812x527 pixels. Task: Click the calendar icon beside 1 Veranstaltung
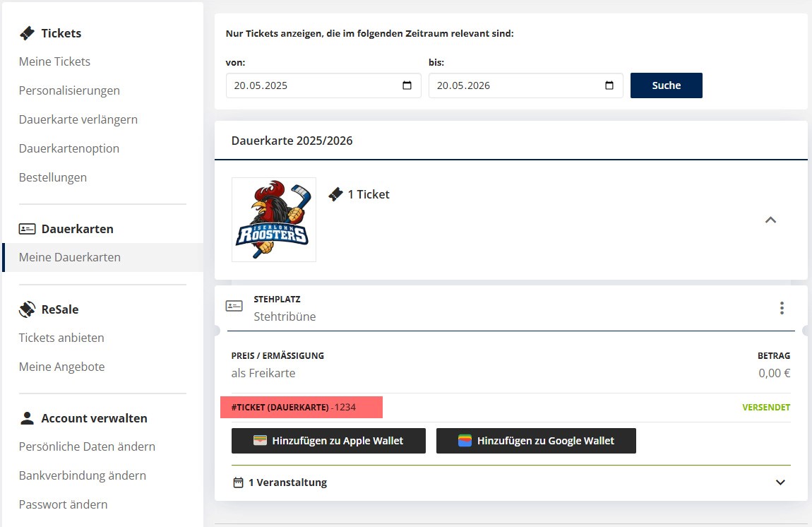coord(238,482)
